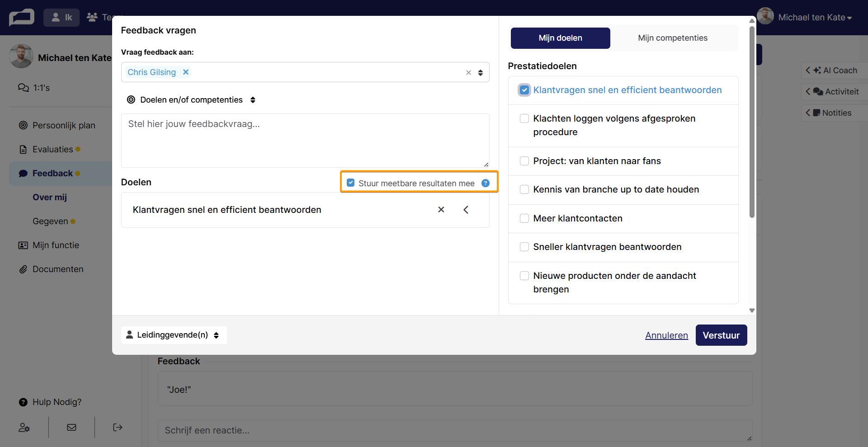The width and height of the screenshot is (868, 447).
Task: Check 'Project: van klanten naar fans'
Action: tap(524, 161)
